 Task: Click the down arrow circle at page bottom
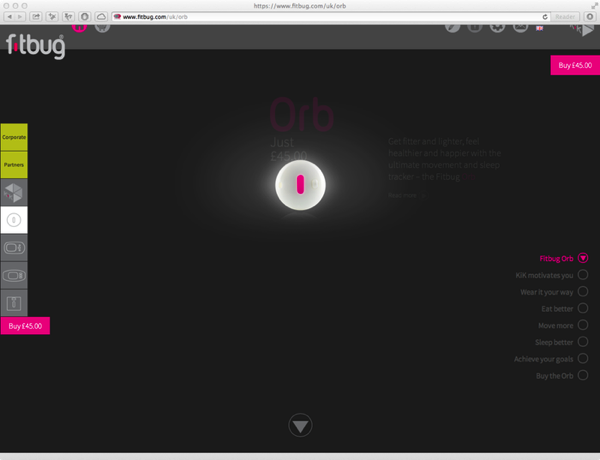point(300,425)
